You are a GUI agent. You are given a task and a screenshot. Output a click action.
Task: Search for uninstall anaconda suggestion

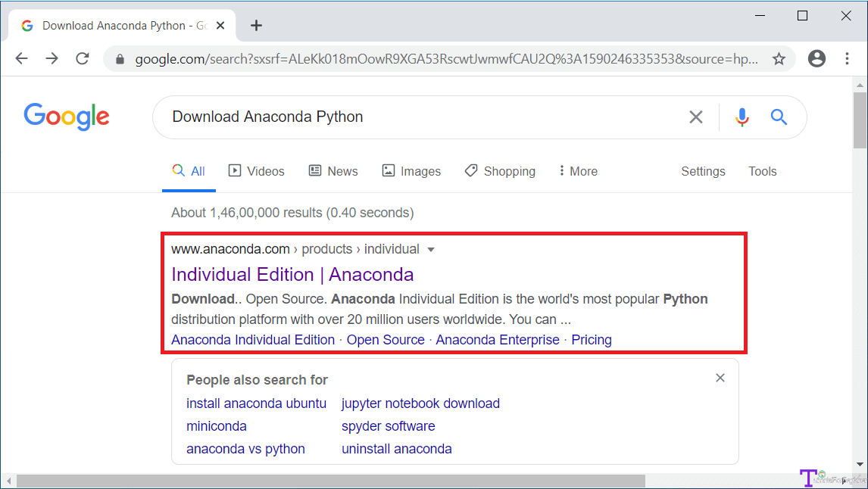click(396, 449)
